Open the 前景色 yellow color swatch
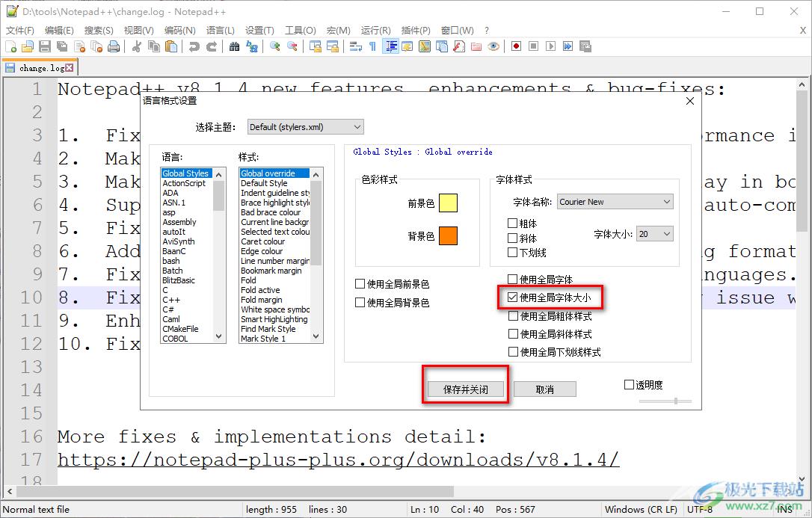812x518 pixels. click(448, 203)
